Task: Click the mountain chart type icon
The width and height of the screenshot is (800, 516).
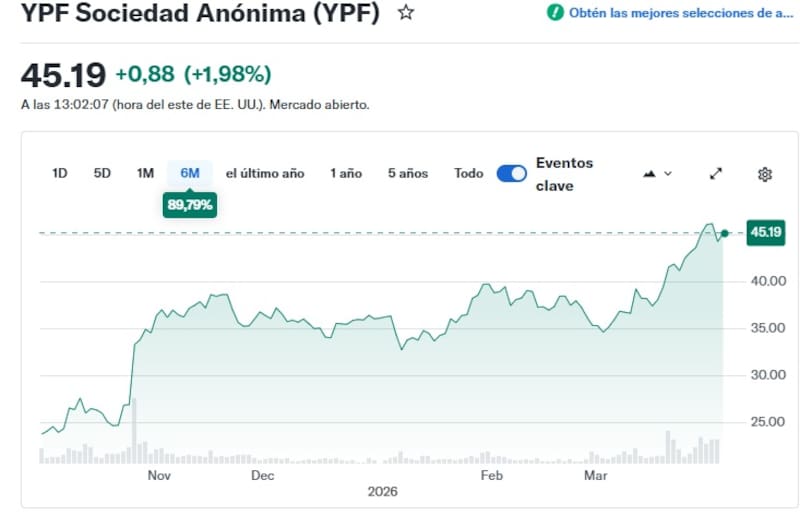Action: (x=649, y=174)
